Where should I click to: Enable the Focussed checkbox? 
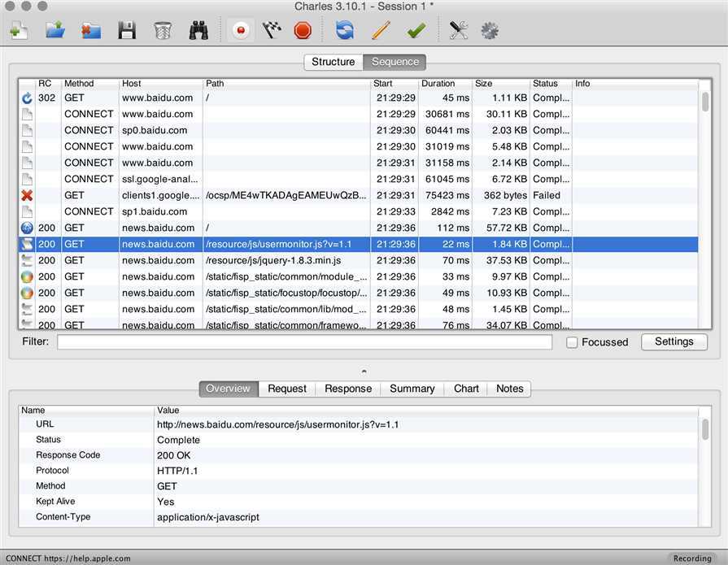[x=572, y=342]
